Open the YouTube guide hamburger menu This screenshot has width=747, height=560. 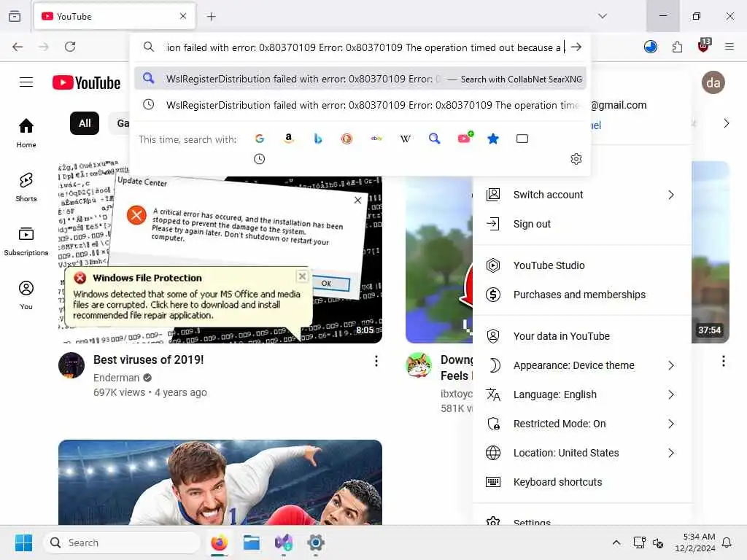[x=26, y=82]
